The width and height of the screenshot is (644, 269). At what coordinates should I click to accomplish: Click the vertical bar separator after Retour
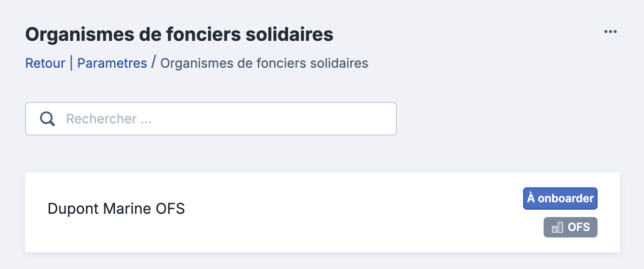pyautogui.click(x=71, y=63)
